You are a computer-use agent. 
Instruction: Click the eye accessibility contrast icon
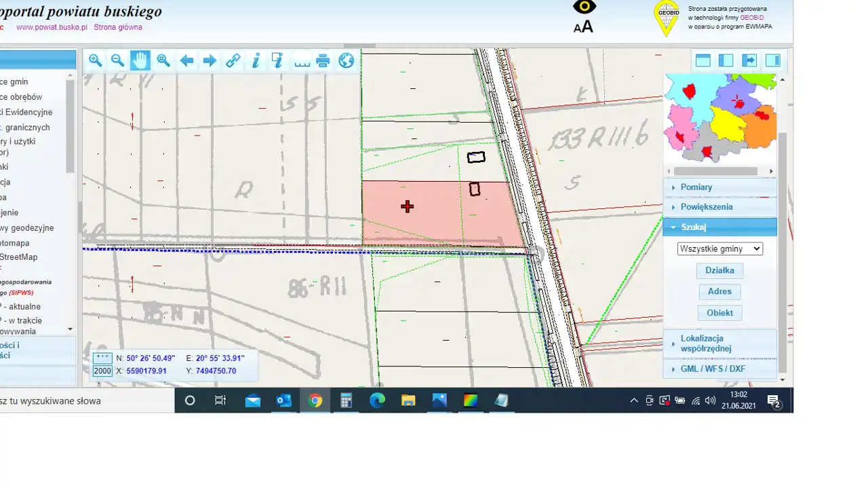point(584,7)
